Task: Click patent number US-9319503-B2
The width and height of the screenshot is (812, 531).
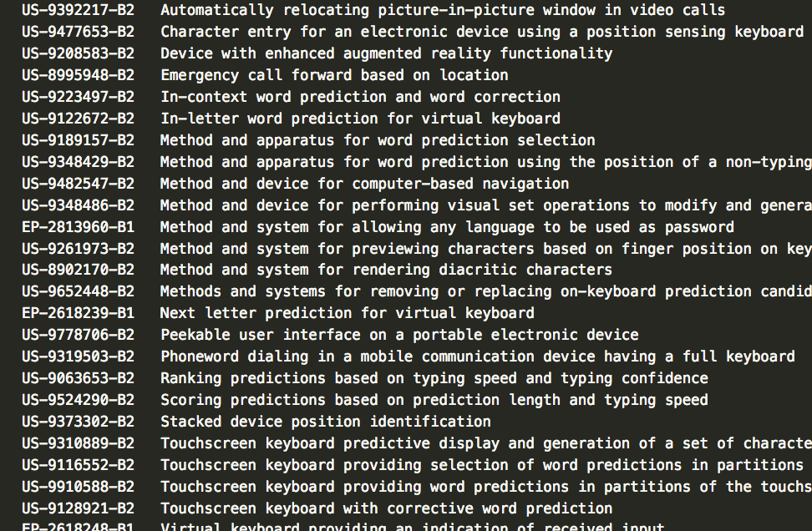Action: point(79,357)
